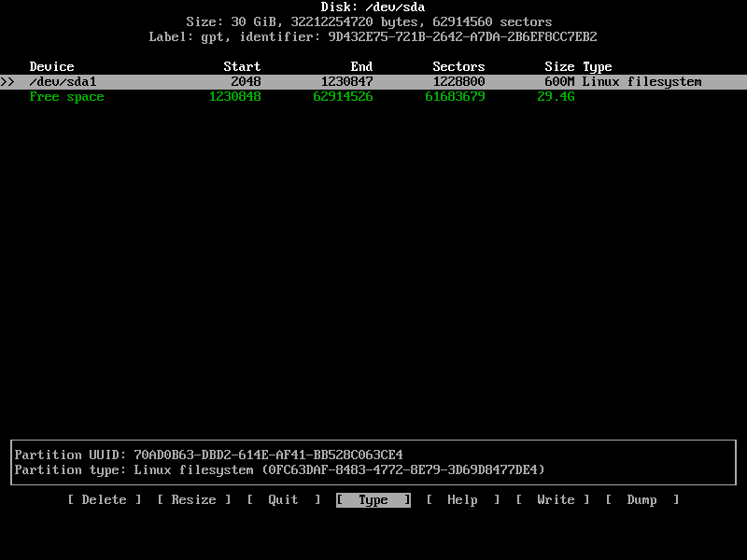The height and width of the screenshot is (560, 747).
Task: Choose the Resize menu option
Action: pyautogui.click(x=194, y=499)
